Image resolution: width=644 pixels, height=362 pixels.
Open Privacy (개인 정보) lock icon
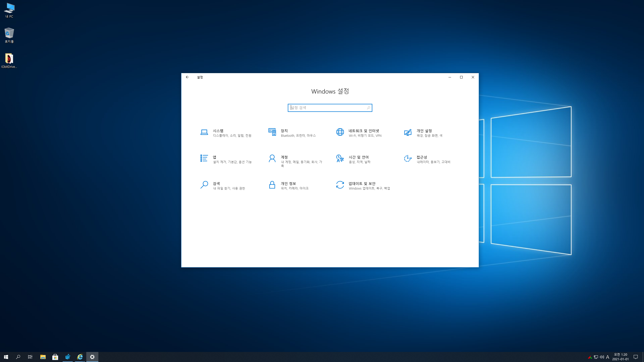tap(272, 185)
